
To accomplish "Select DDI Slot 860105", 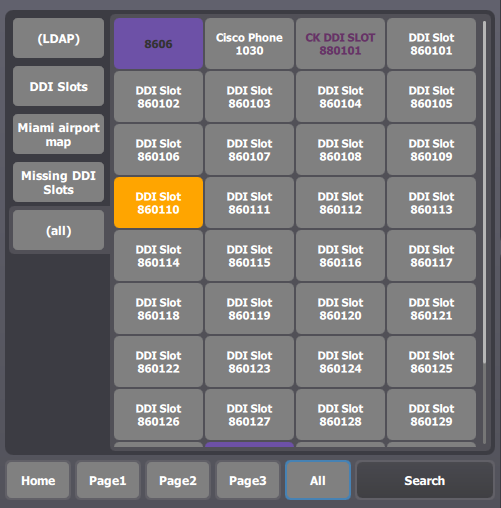I will (x=431, y=97).
